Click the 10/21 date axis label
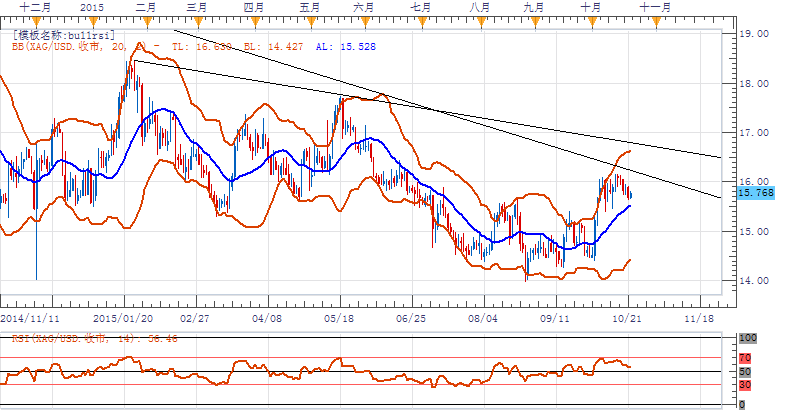Screen dimensions: 786x410 [x=627, y=318]
